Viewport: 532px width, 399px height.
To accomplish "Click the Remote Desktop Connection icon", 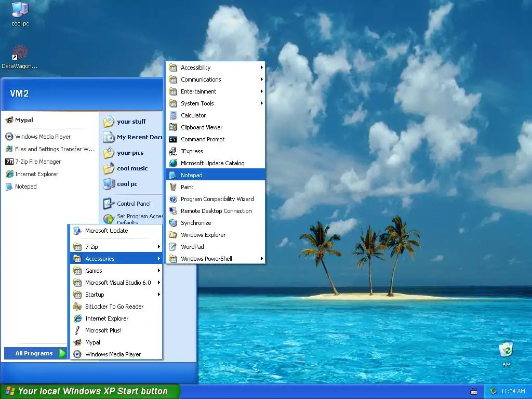I will [173, 211].
